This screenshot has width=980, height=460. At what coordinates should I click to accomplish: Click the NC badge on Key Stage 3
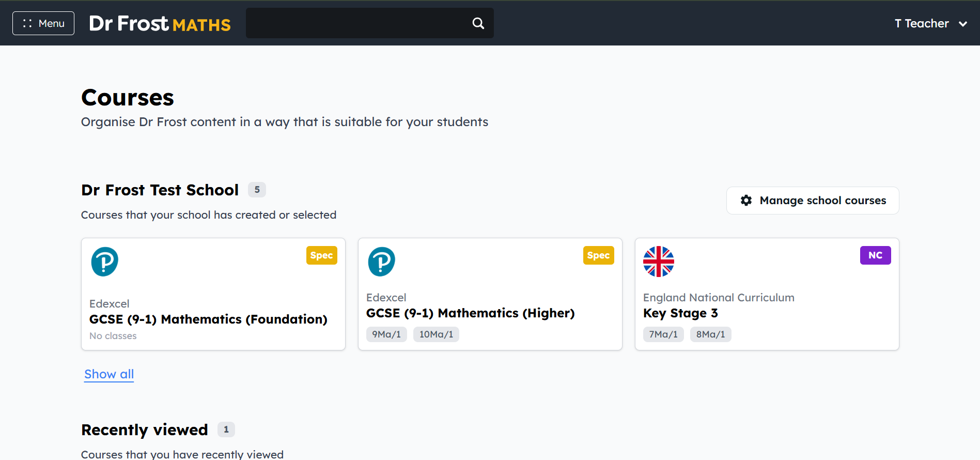875,255
